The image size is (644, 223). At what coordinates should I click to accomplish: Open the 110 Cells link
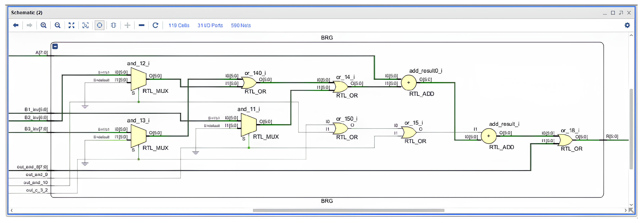(x=179, y=26)
